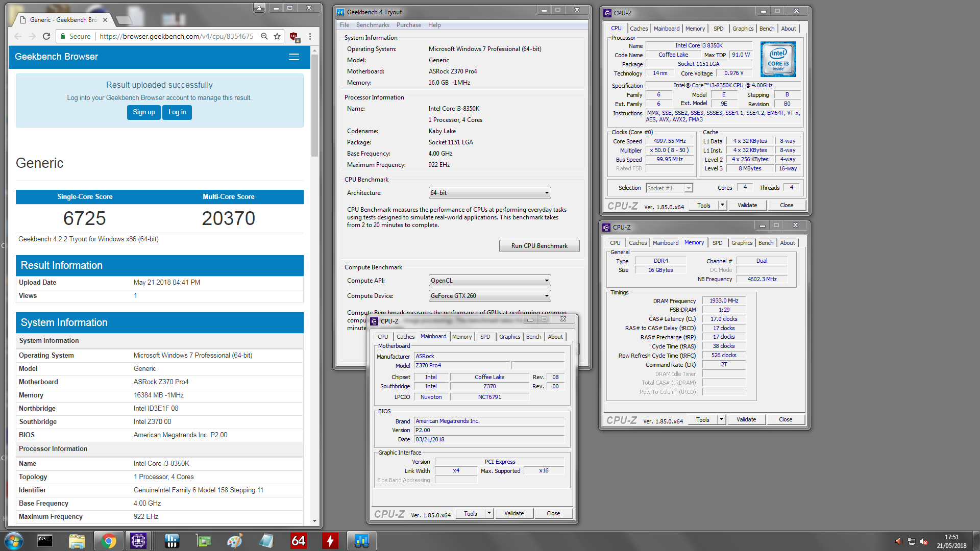Click Tools button in CPU-Z Mainboard window

(x=471, y=513)
